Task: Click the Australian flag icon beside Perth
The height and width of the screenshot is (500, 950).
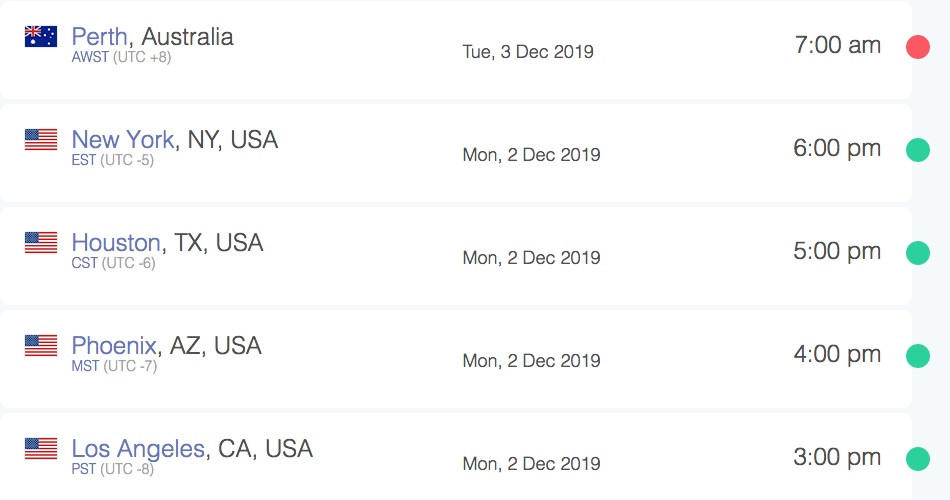Action: coord(41,36)
